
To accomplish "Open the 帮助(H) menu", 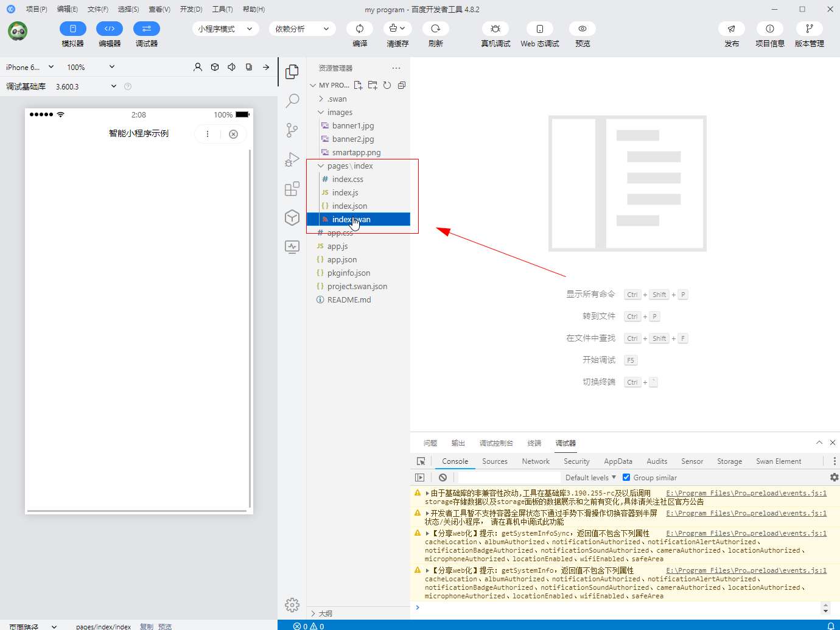I will [253, 9].
